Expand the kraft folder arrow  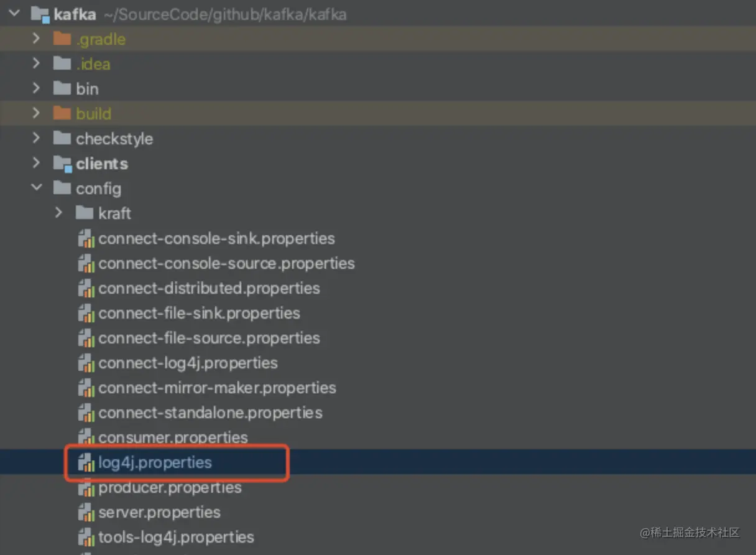pos(58,213)
